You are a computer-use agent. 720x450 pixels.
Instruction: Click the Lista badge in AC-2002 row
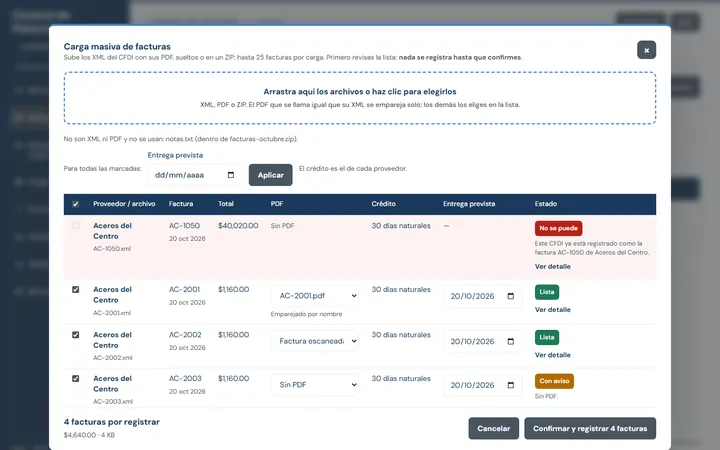click(546, 338)
